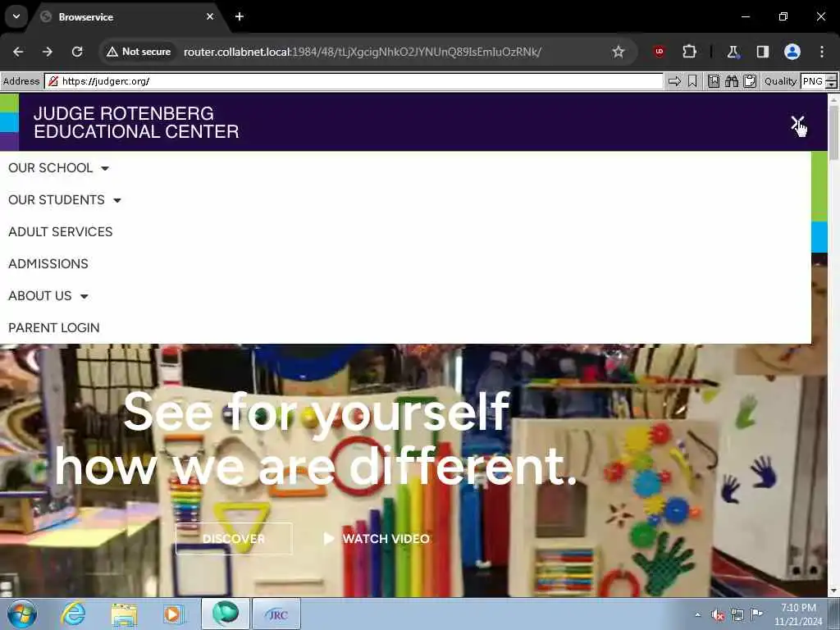Open the ADULT SERVICES menu item
The height and width of the screenshot is (630, 840).
[61, 232]
